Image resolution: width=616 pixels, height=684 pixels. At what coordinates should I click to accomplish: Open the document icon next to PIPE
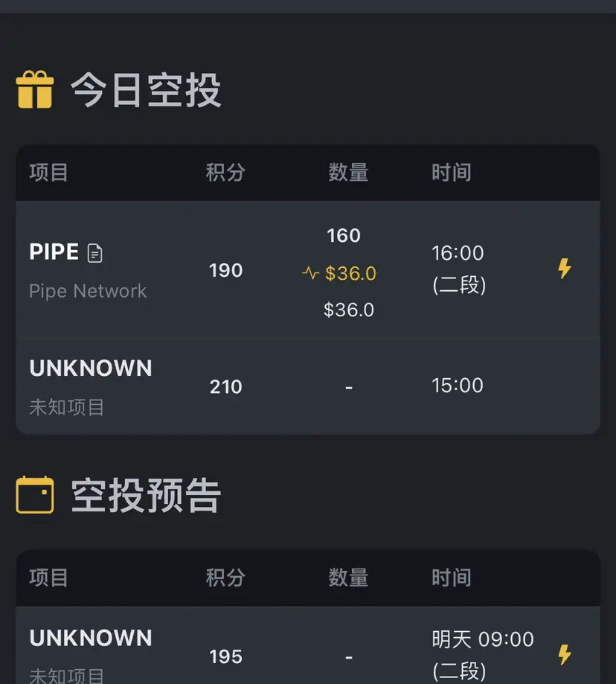tap(94, 253)
